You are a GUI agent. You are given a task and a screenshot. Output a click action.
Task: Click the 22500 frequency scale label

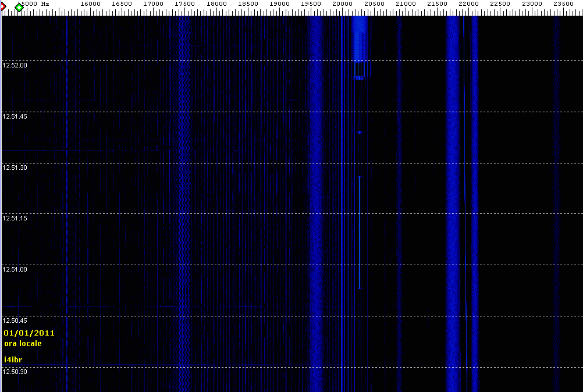coord(500,3)
